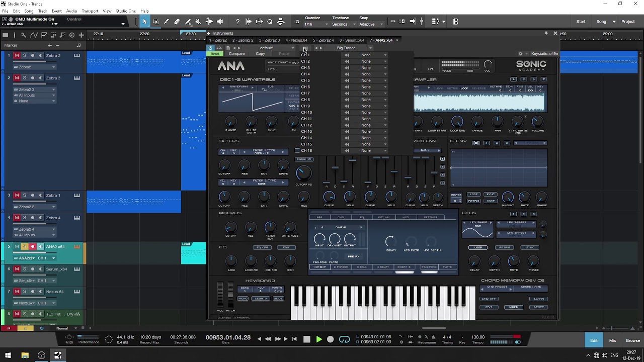The height and width of the screenshot is (362, 644).
Task: Go to the Start page
Action: tap(581, 22)
